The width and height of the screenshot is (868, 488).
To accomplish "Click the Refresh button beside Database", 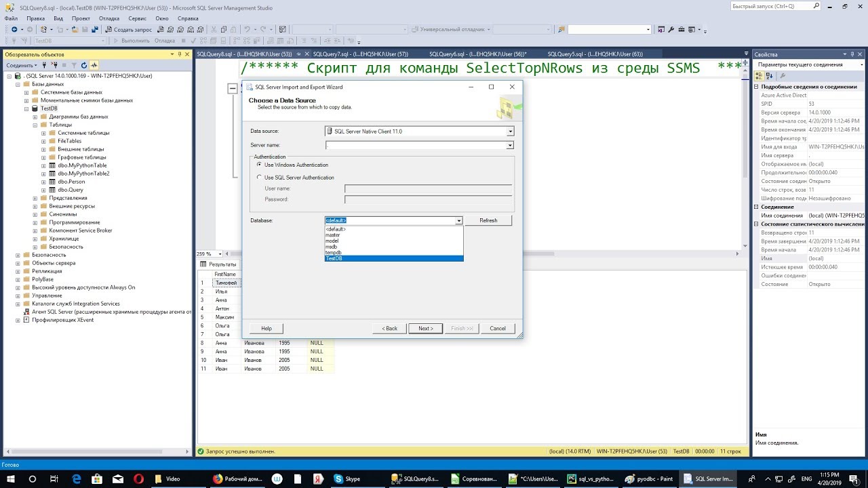I will (488, 220).
